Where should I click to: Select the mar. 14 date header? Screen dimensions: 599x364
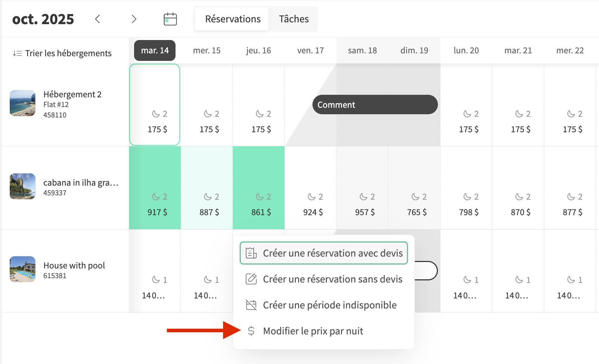tap(155, 50)
